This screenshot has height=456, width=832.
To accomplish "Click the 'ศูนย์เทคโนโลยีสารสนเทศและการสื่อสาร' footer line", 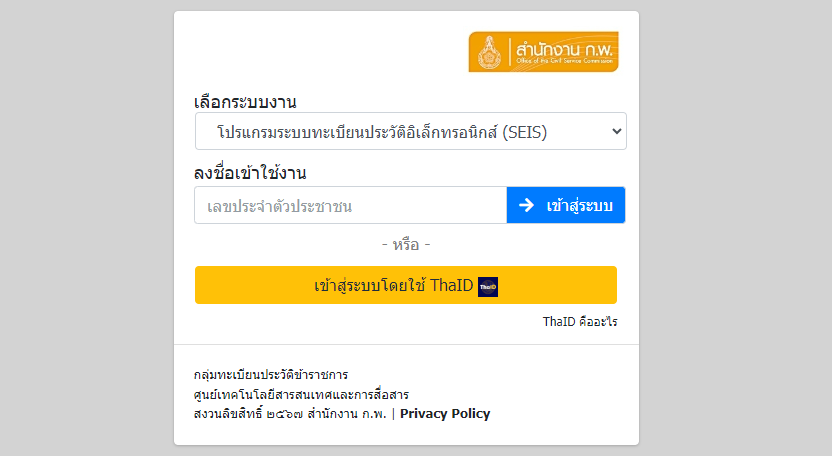I will coord(301,394).
